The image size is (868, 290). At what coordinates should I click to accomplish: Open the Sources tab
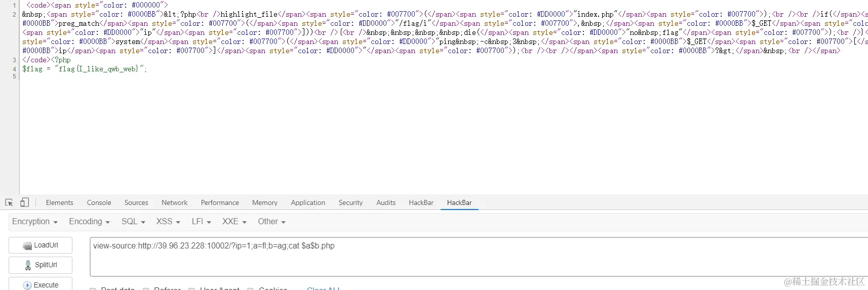(x=136, y=202)
